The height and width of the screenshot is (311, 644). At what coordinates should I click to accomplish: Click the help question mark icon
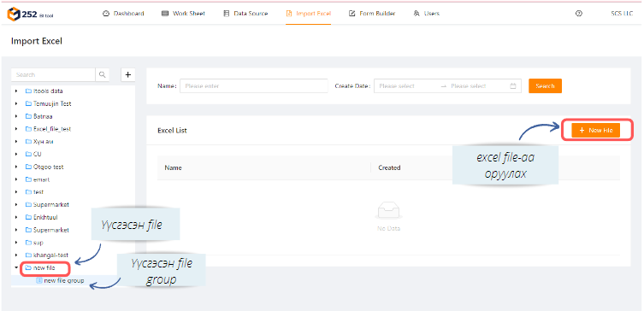(579, 14)
